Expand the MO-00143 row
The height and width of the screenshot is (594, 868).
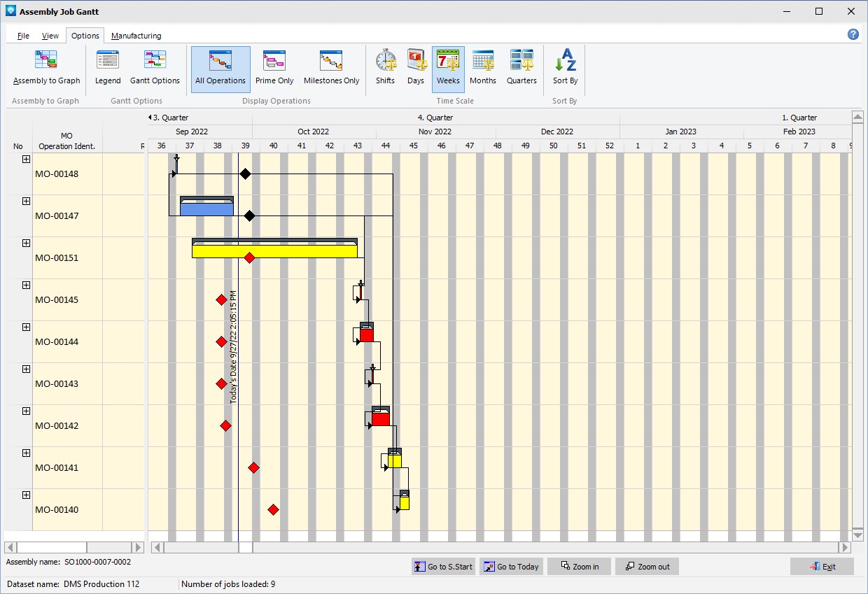(x=26, y=369)
